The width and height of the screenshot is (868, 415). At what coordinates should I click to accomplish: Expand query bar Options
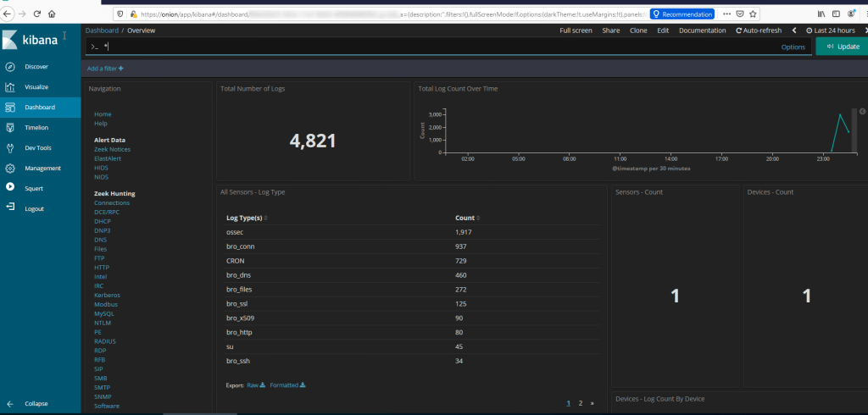tap(793, 47)
